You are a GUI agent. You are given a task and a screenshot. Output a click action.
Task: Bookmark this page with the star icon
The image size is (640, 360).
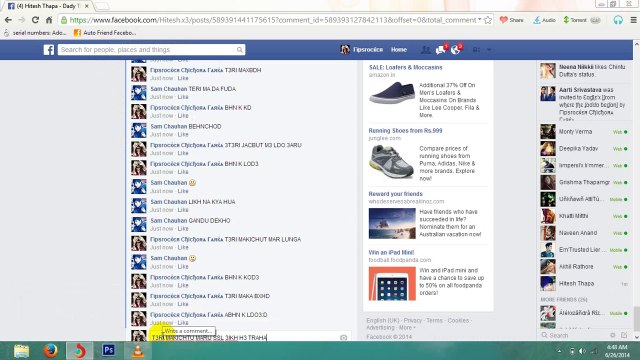[488, 20]
